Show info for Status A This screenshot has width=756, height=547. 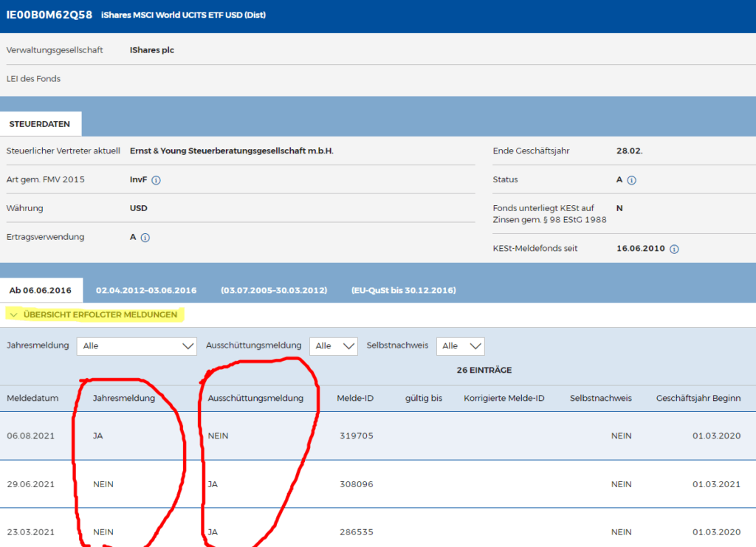(632, 180)
